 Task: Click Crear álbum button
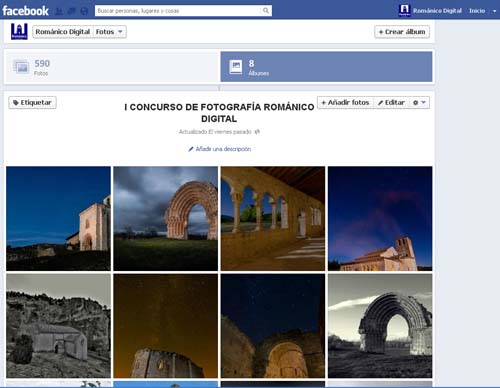pyautogui.click(x=402, y=32)
